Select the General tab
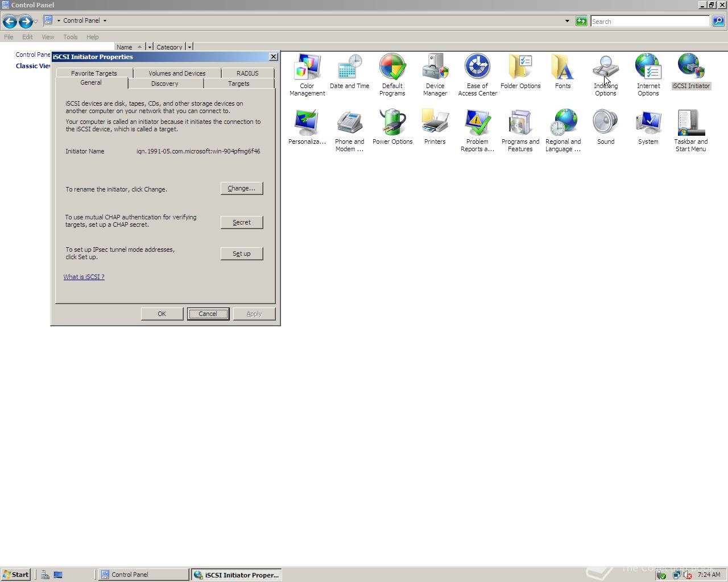Screen dimensions: 728x582 click(91, 83)
